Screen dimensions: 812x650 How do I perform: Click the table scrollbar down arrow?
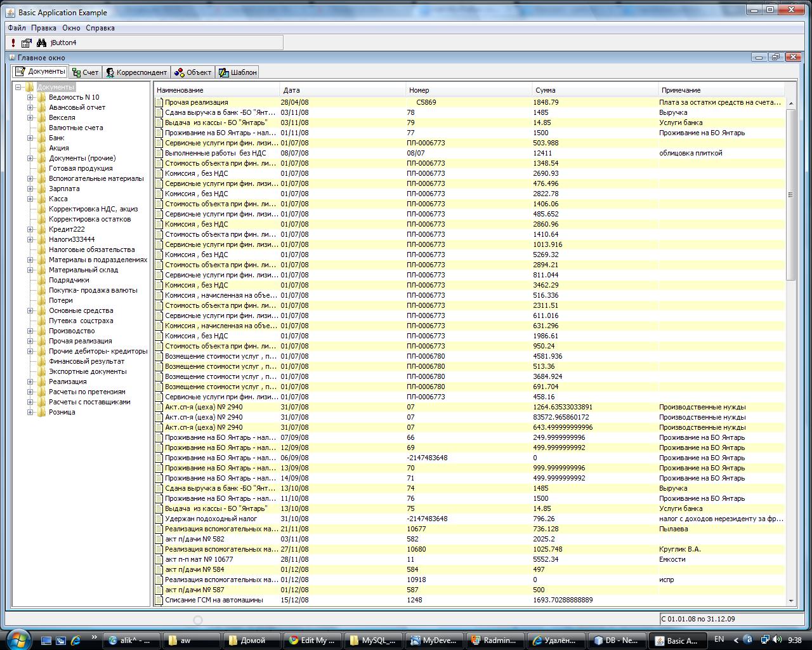pos(790,600)
